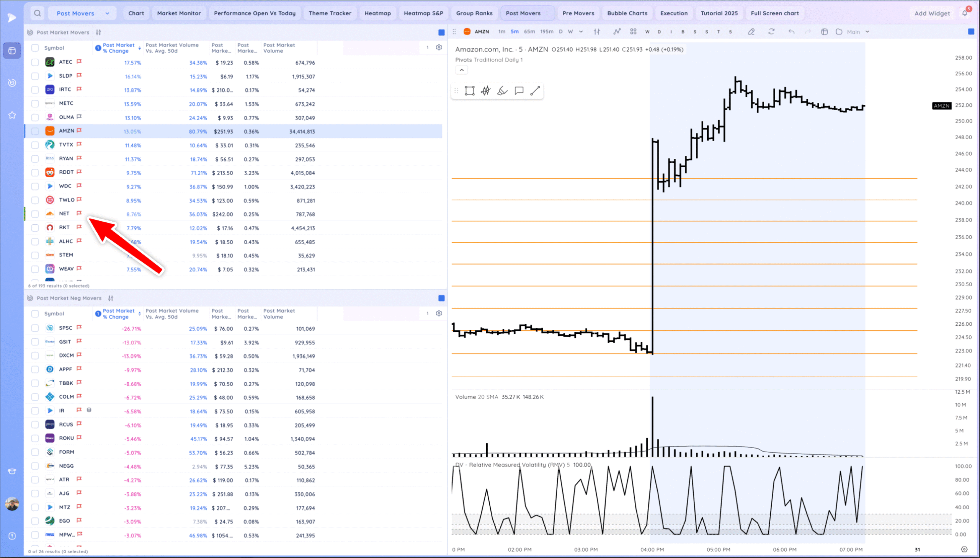This screenshot has width=980, height=558.
Task: Tick the ROKU row checkbox
Action: [35, 439]
